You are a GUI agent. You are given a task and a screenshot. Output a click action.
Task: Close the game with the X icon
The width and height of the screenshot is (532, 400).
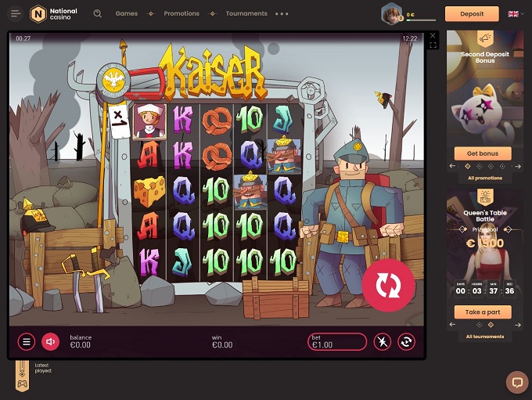(433, 36)
